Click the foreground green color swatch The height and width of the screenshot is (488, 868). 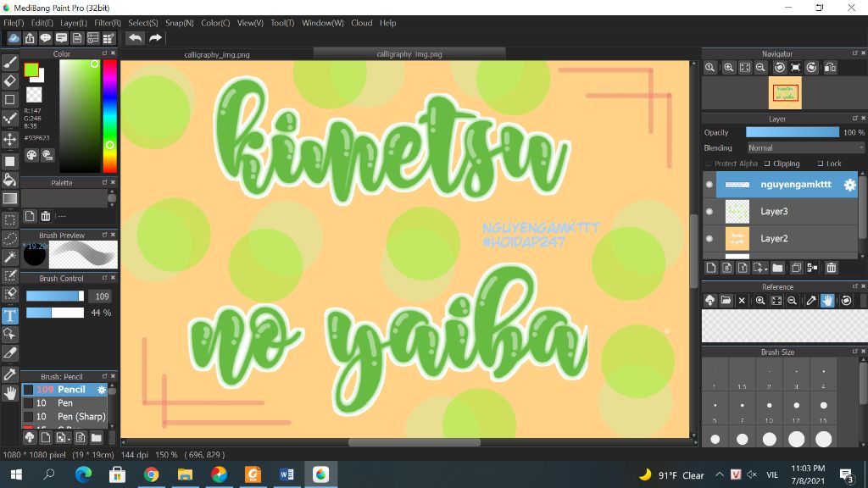[x=31, y=69]
